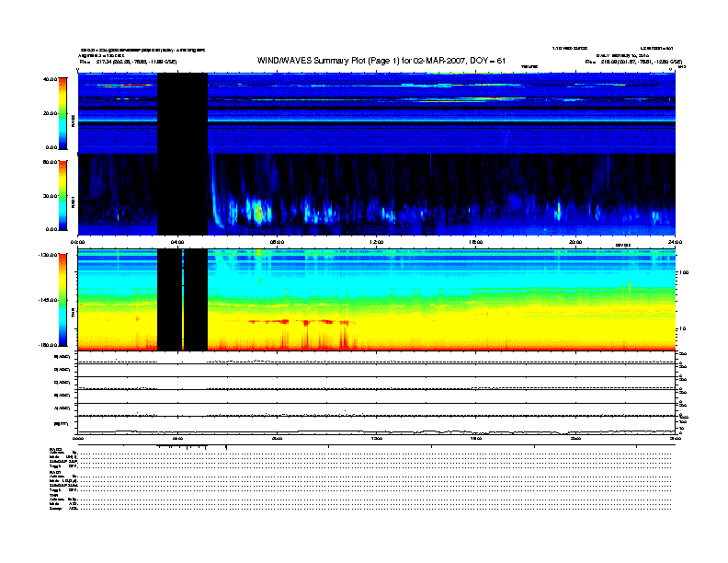Click the red horizontal emission streak in TNR panel

(300, 321)
